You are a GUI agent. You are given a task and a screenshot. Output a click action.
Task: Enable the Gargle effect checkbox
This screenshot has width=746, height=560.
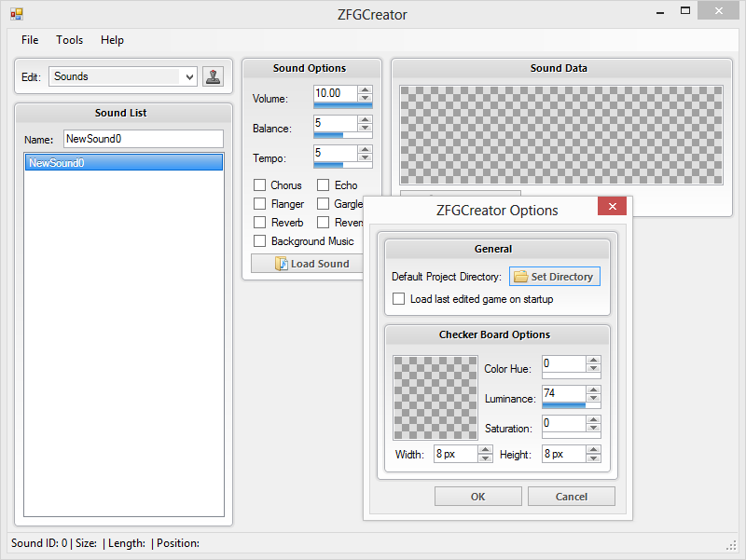coord(324,203)
